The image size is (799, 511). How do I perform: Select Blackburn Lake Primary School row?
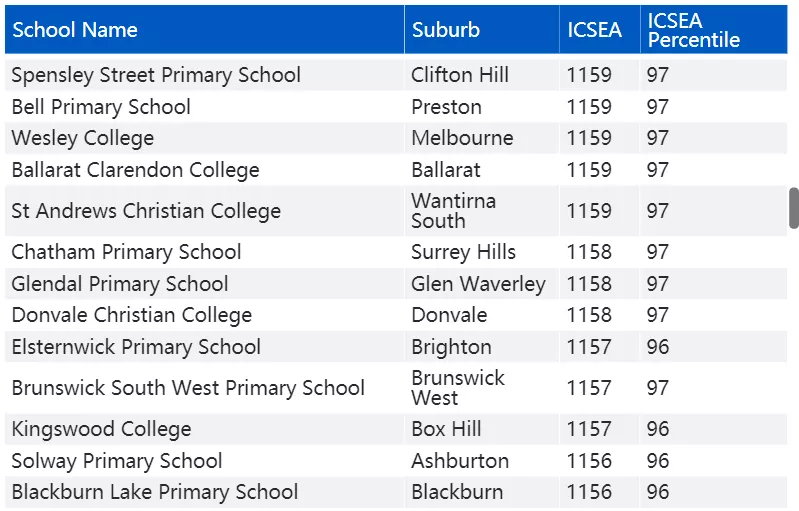(x=396, y=492)
